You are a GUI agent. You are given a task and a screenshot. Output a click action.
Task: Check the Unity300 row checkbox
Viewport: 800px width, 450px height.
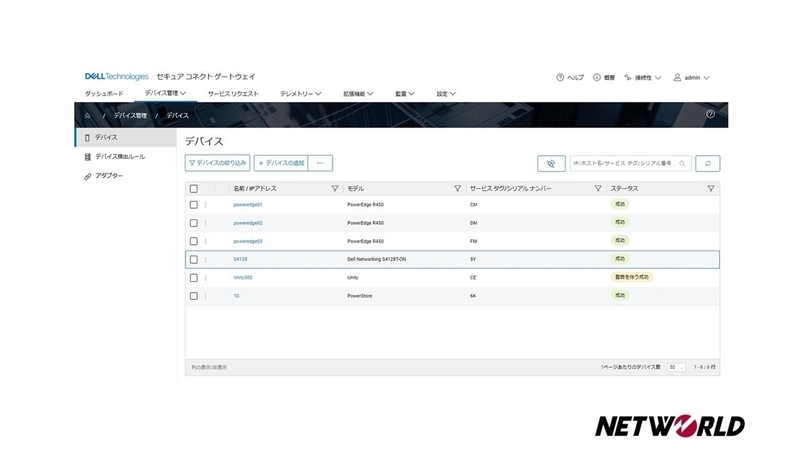pyautogui.click(x=194, y=278)
